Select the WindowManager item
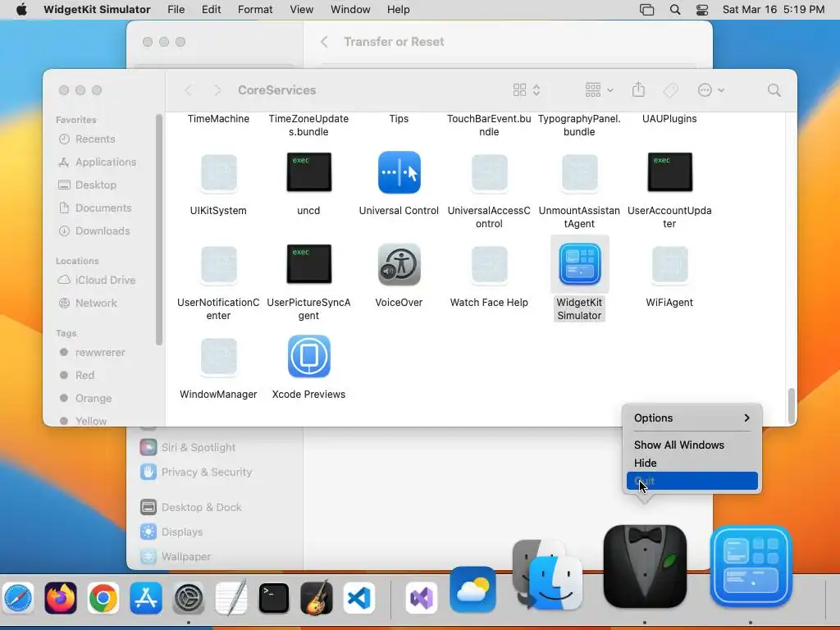The width and height of the screenshot is (840, 630). pyautogui.click(x=218, y=356)
